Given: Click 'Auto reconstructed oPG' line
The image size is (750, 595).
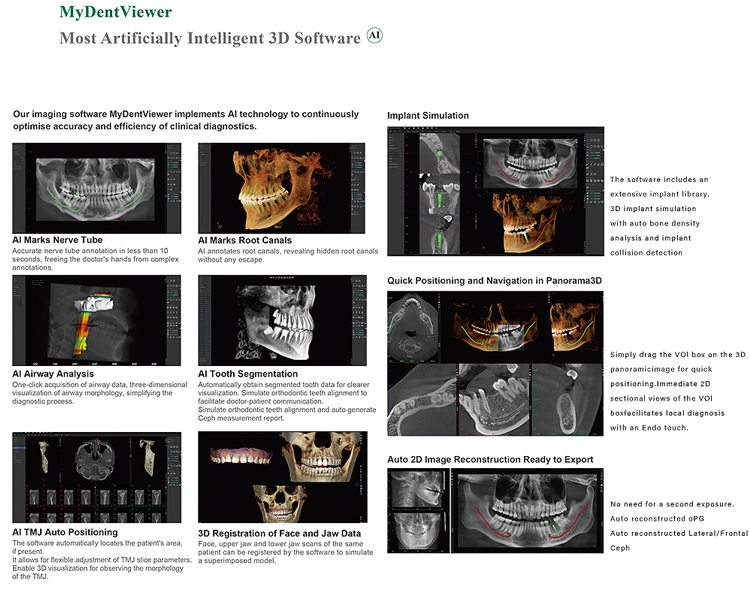Looking at the screenshot, I should 657,518.
